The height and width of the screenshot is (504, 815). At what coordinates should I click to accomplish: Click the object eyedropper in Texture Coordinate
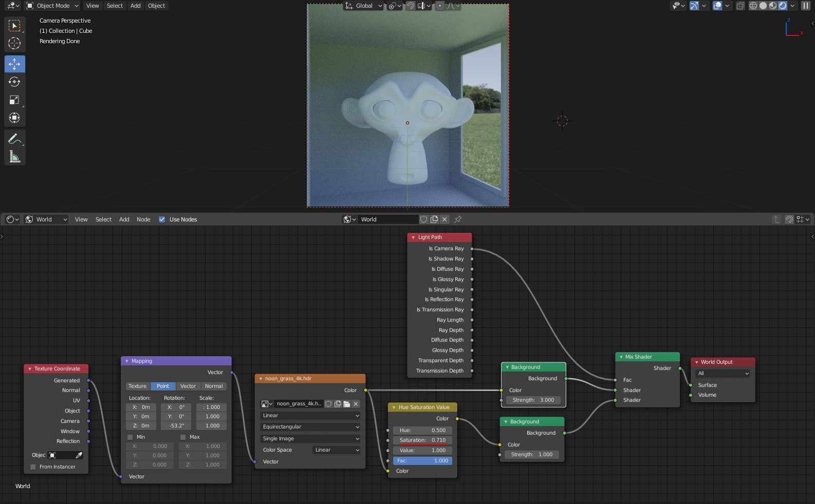tap(79, 455)
